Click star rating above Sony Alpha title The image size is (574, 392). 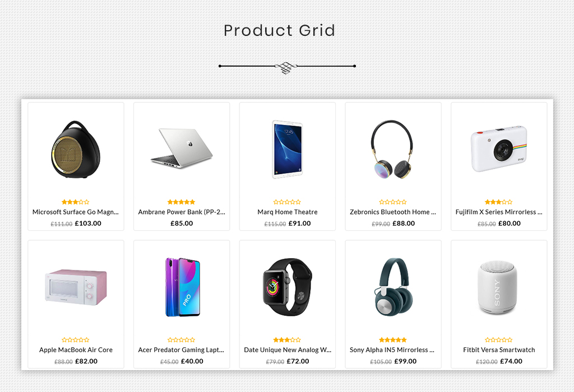pyautogui.click(x=393, y=340)
